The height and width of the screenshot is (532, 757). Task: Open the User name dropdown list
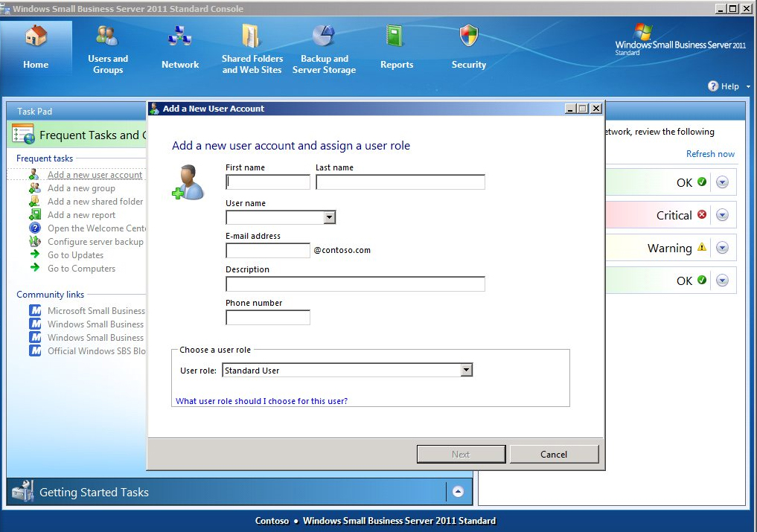pos(329,218)
